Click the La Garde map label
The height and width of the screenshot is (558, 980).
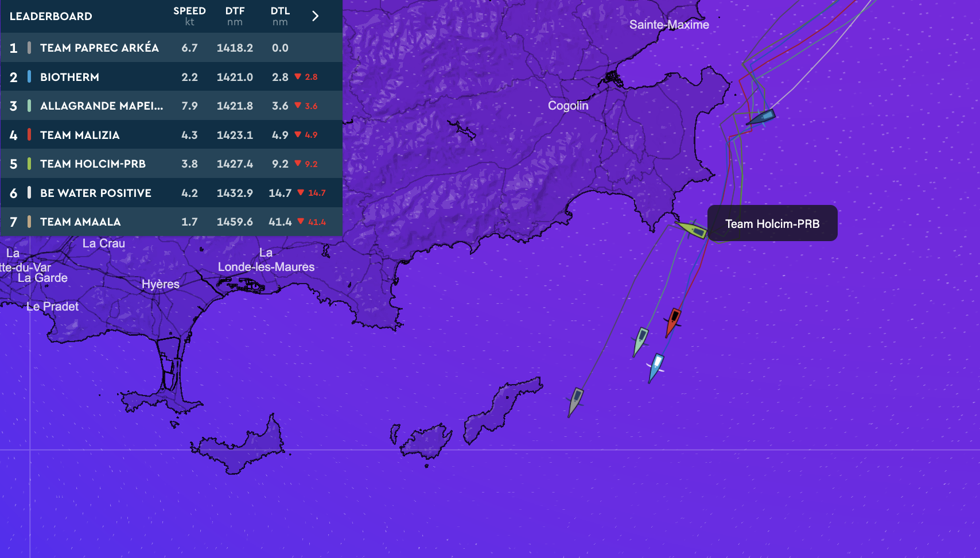[x=42, y=278]
